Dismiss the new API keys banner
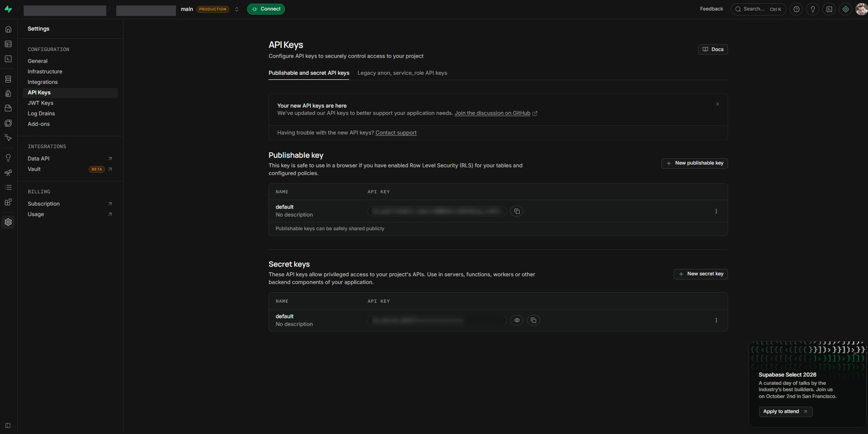 pyautogui.click(x=718, y=104)
